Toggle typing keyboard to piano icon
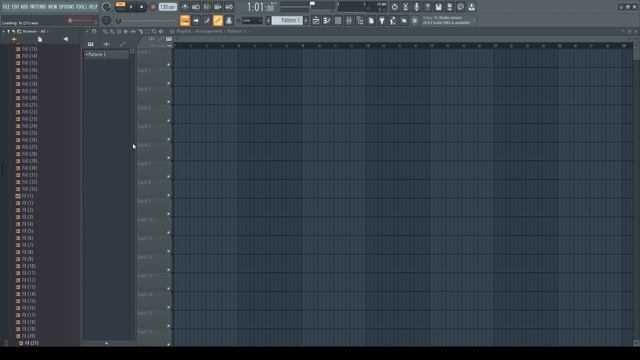This screenshot has width=640, height=360. coord(185,20)
